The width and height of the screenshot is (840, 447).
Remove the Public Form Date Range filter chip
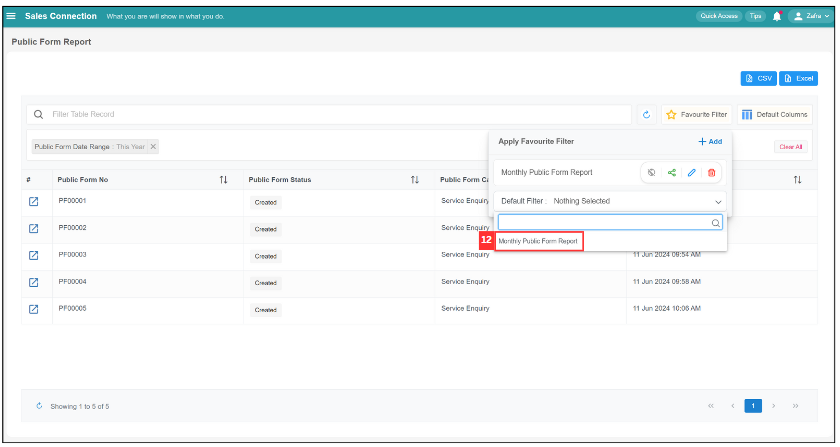point(153,146)
